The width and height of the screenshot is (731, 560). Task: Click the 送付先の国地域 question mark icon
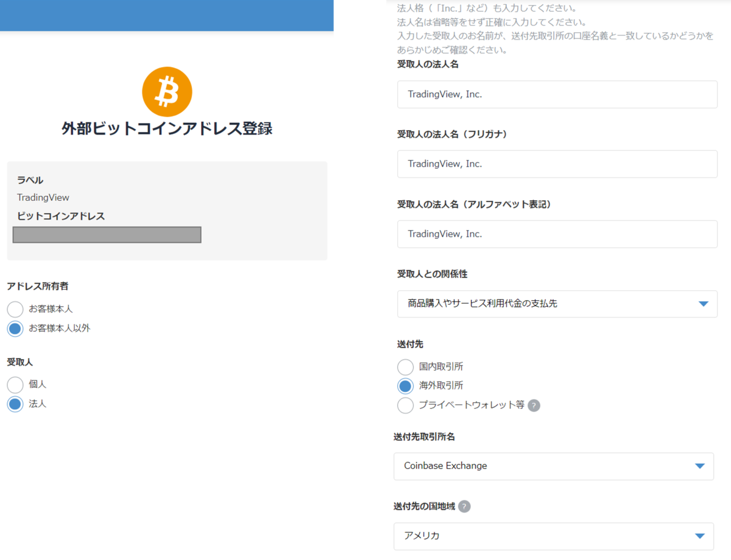pyautogui.click(x=464, y=506)
